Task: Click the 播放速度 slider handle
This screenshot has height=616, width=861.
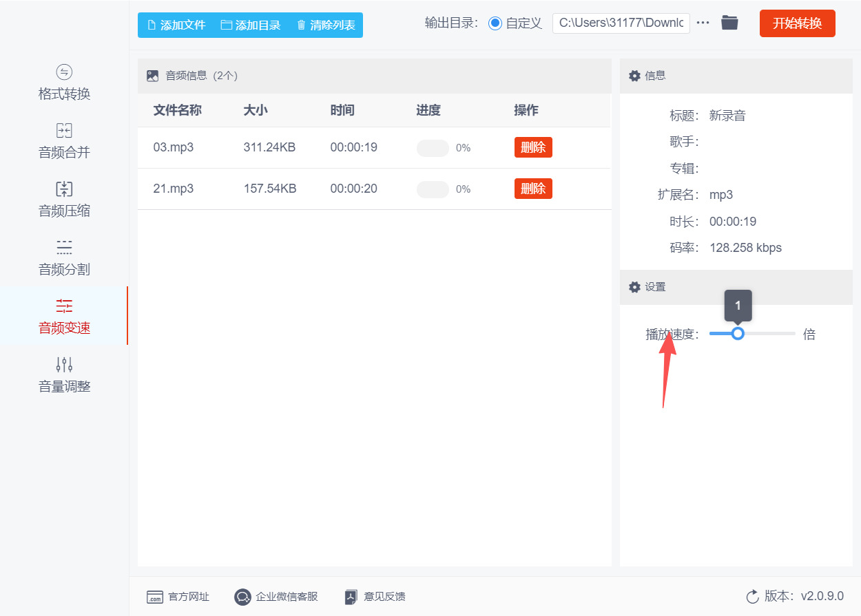Action: pos(738,334)
